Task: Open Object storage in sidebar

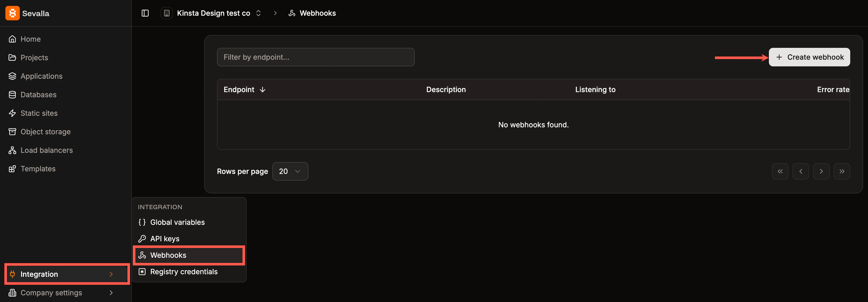Action: tap(66, 132)
